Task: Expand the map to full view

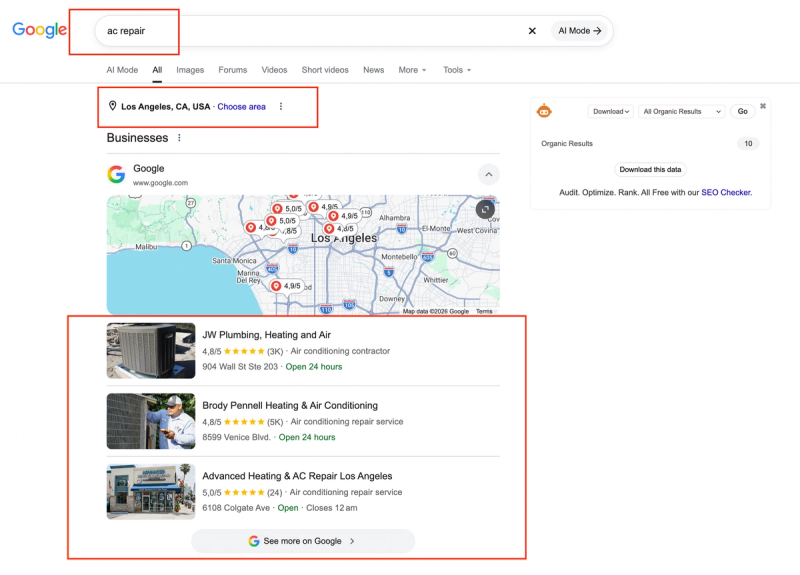Action: coord(485,209)
